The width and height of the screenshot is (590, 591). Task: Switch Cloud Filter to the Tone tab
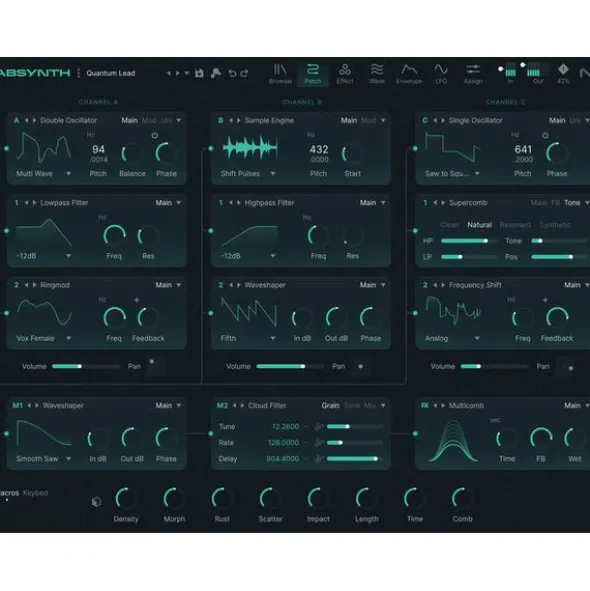pos(352,406)
